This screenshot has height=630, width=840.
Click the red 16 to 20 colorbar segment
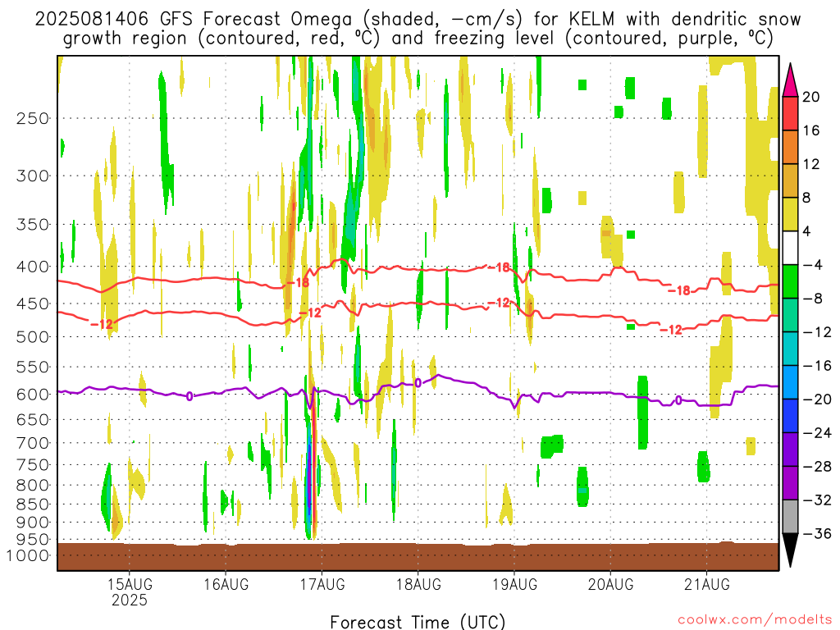pyautogui.click(x=790, y=113)
